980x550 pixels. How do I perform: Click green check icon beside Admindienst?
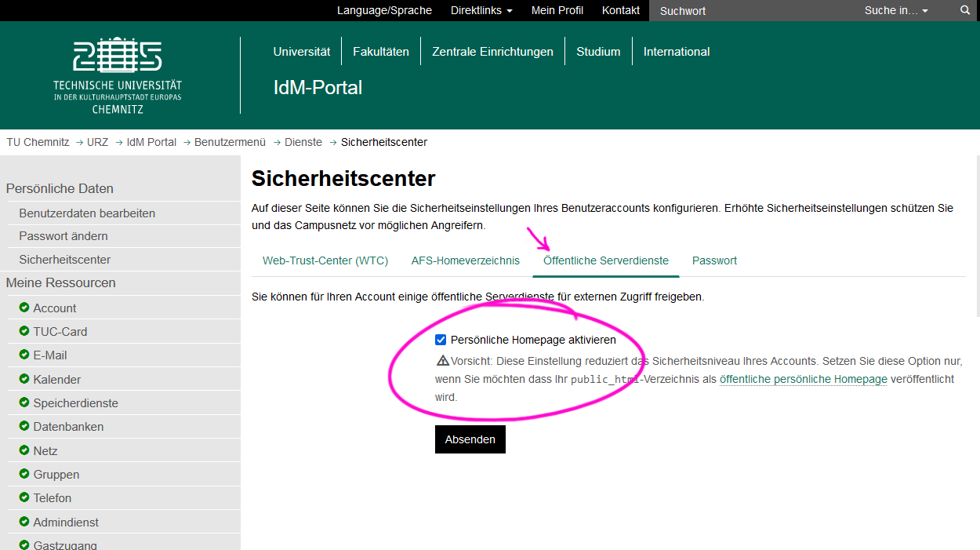click(x=24, y=522)
